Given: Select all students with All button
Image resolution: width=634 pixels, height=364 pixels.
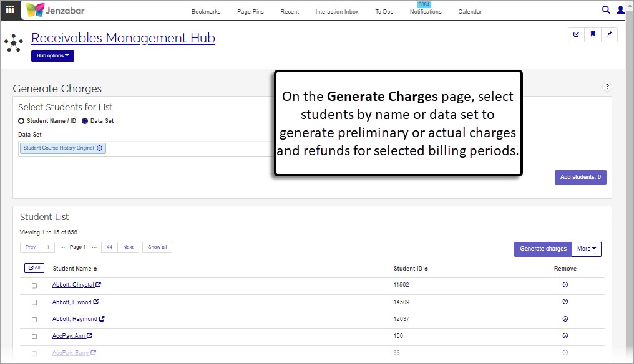Looking at the screenshot, I should coord(34,268).
